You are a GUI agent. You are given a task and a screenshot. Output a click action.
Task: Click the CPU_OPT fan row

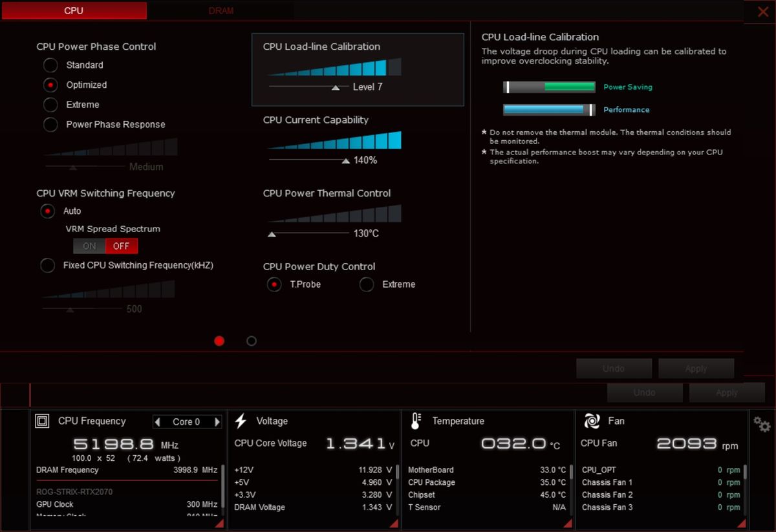pyautogui.click(x=661, y=470)
